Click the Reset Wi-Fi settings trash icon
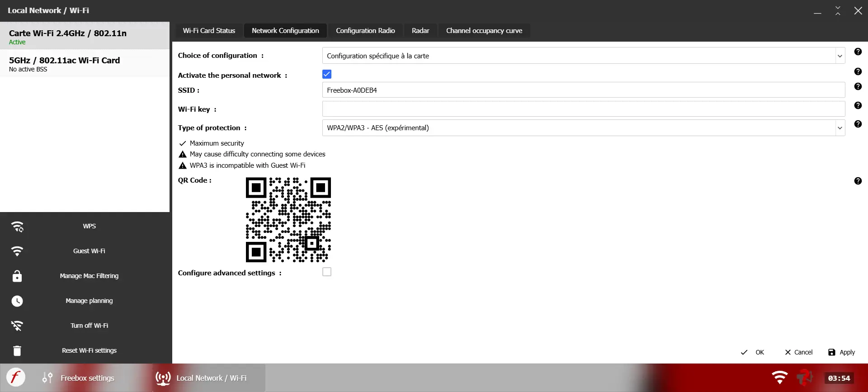This screenshot has width=868, height=392. click(x=17, y=350)
